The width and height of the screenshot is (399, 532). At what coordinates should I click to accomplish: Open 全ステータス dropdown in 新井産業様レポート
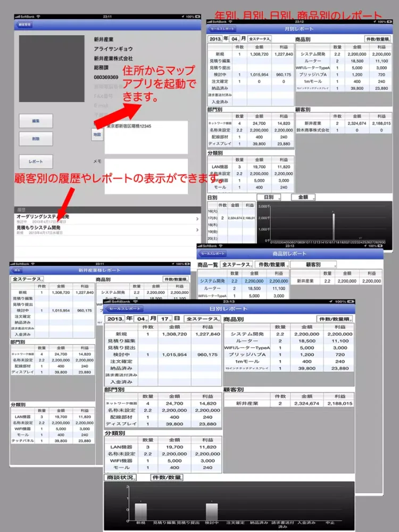tap(28, 279)
